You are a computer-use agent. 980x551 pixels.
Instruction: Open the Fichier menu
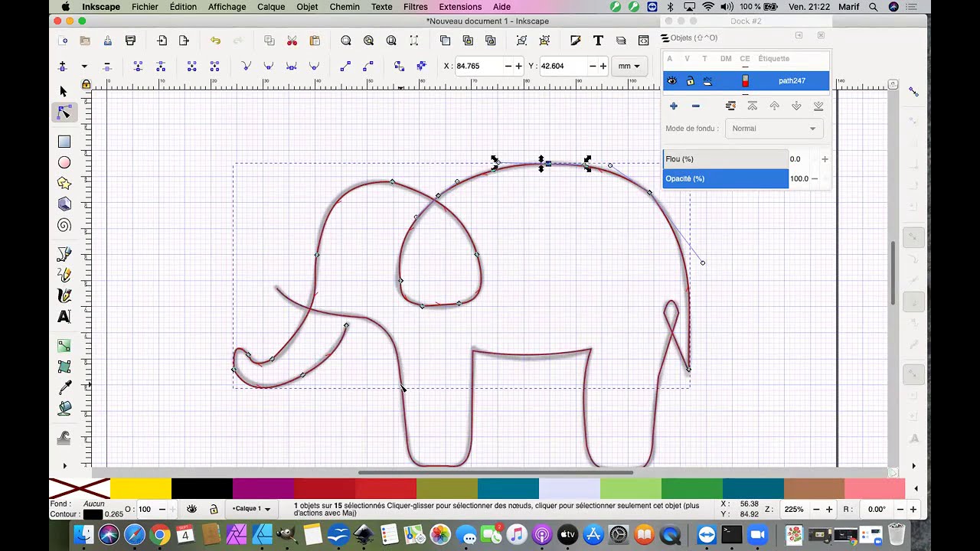pyautogui.click(x=145, y=7)
